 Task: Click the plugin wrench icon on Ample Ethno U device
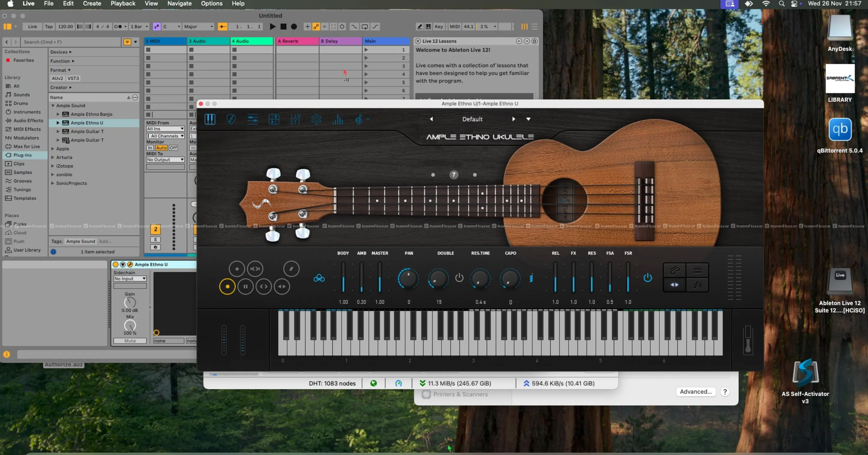tap(130, 265)
